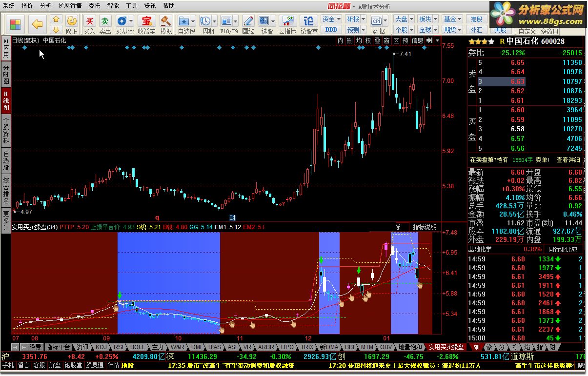Click the 设置 button beside indicator tabs
The width and height of the screenshot is (588, 376).
35,347
